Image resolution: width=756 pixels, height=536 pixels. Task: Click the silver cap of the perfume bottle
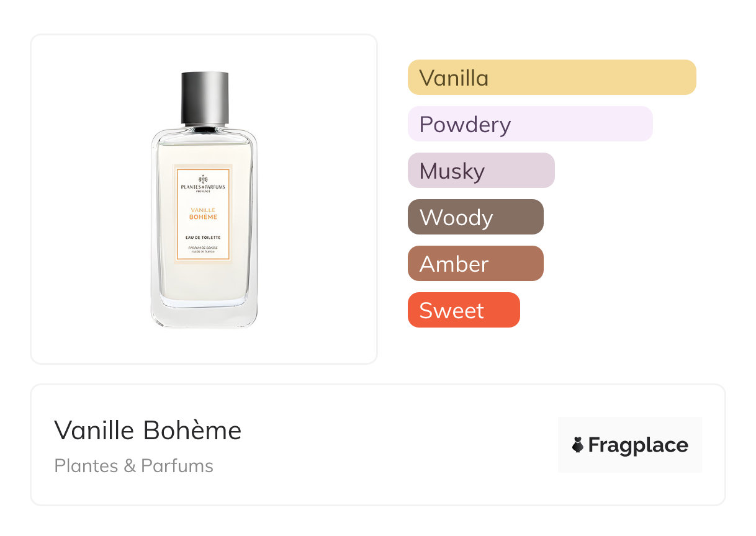click(x=205, y=98)
